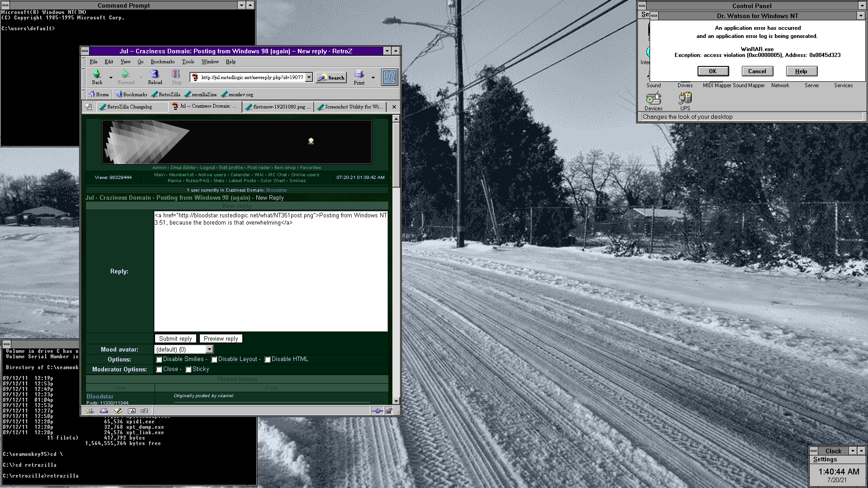868x488 pixels.
Task: Click the Back navigation icon
Action: [97, 75]
